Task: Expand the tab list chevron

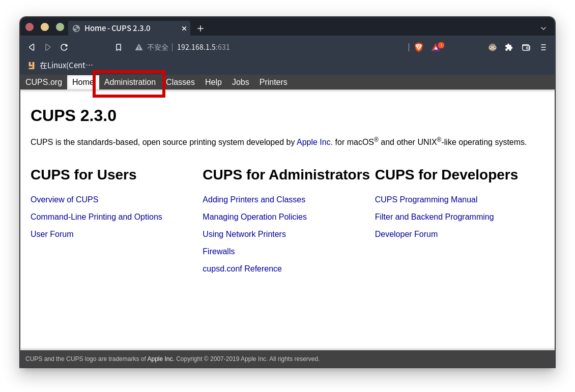Action: point(543,28)
